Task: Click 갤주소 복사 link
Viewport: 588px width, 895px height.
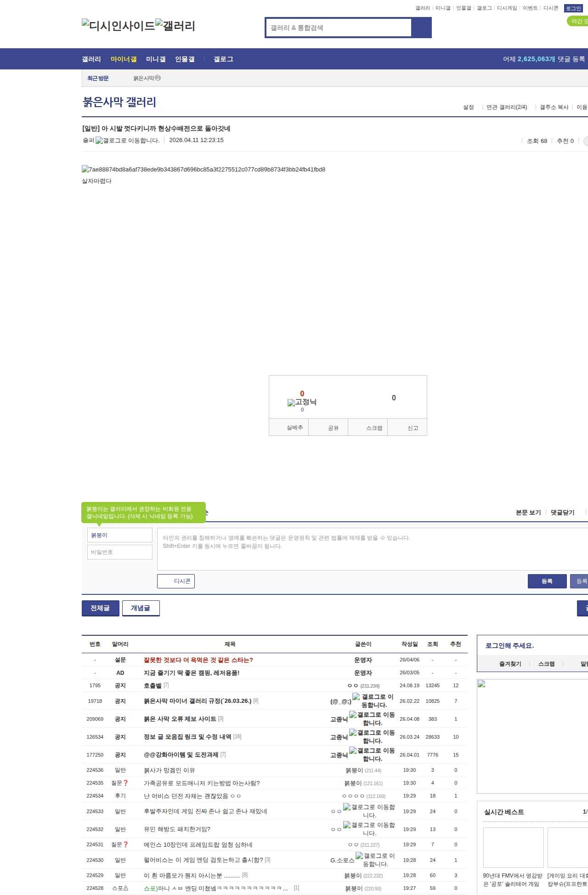Action: coord(554,107)
